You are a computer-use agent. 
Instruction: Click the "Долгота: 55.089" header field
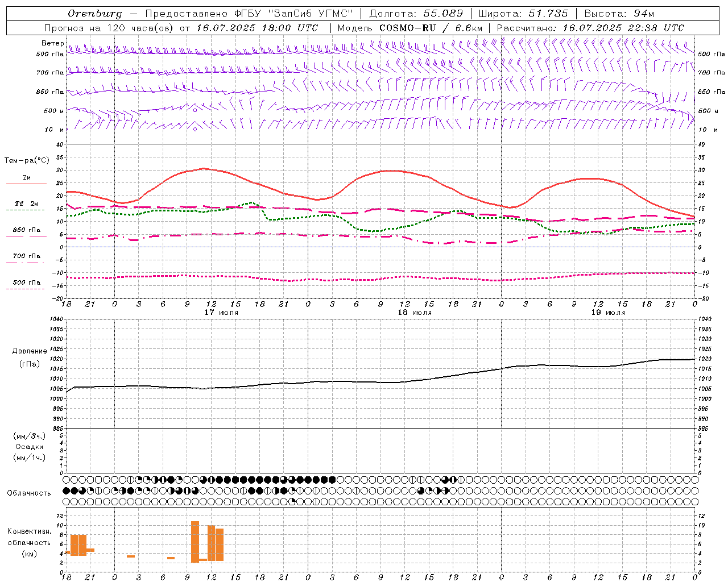pos(416,14)
